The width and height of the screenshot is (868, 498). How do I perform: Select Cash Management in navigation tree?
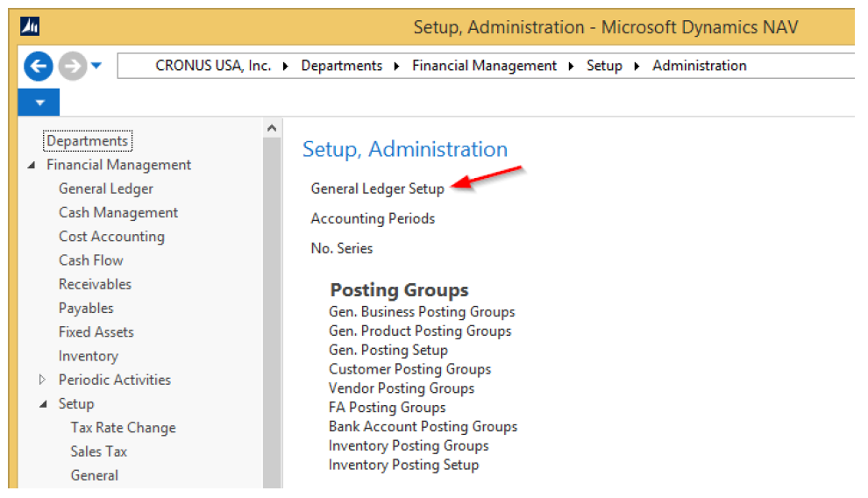tap(118, 212)
